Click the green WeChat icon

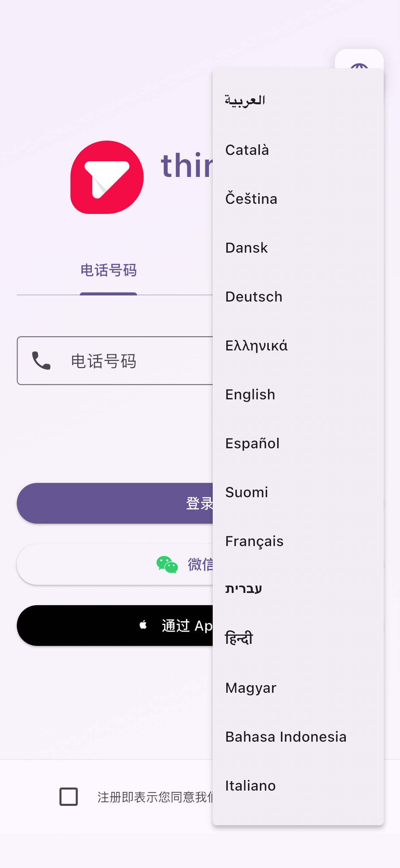pos(167,564)
